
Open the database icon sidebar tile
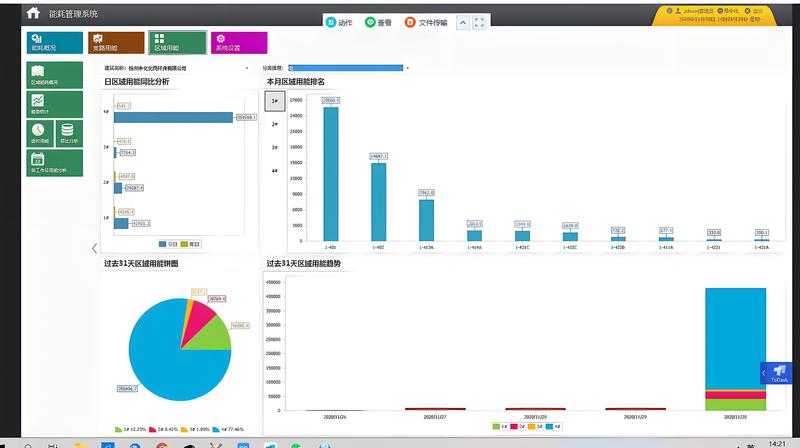pyautogui.click(x=70, y=133)
